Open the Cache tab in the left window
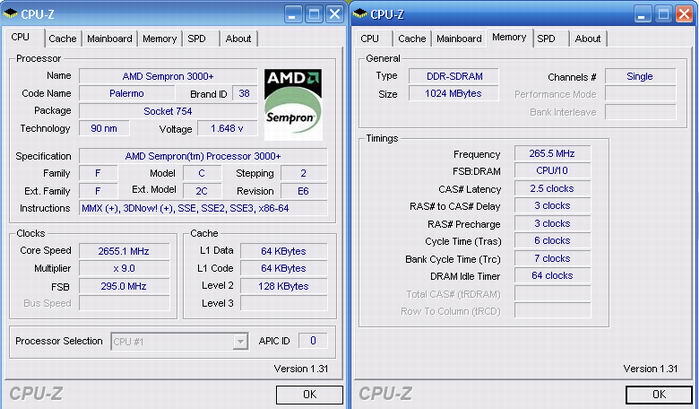The image size is (699, 409). point(62,39)
